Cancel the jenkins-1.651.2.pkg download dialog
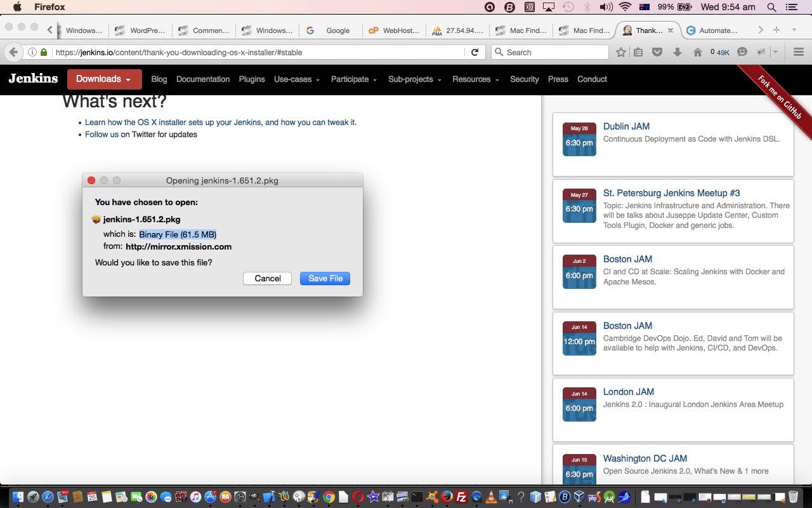 click(x=267, y=278)
